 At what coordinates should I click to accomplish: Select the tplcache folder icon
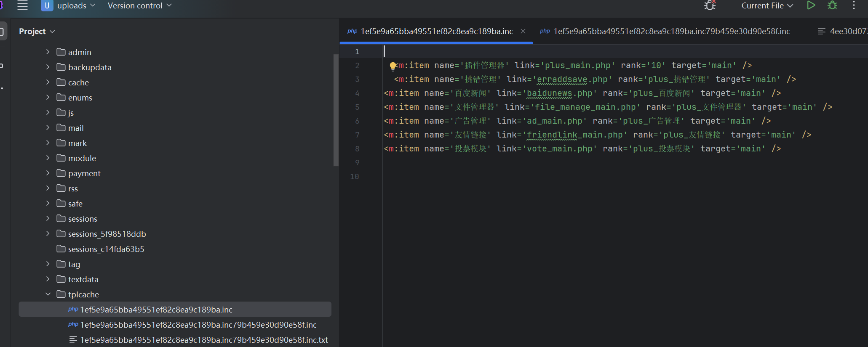click(x=61, y=294)
